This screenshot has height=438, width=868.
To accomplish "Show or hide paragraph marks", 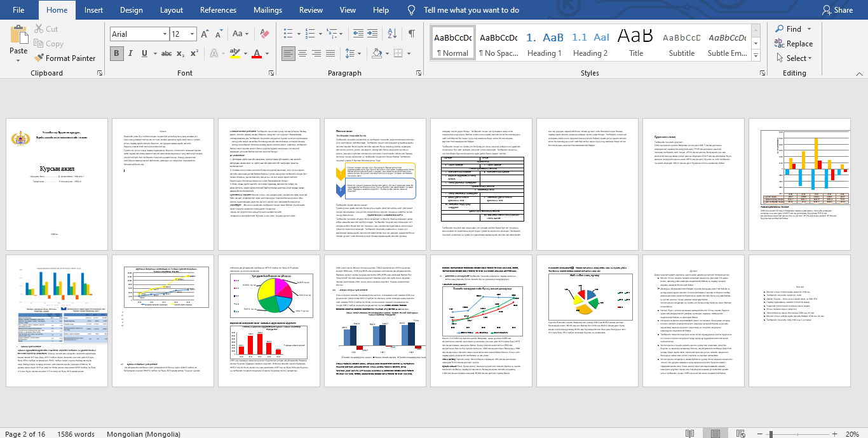I will 412,34.
